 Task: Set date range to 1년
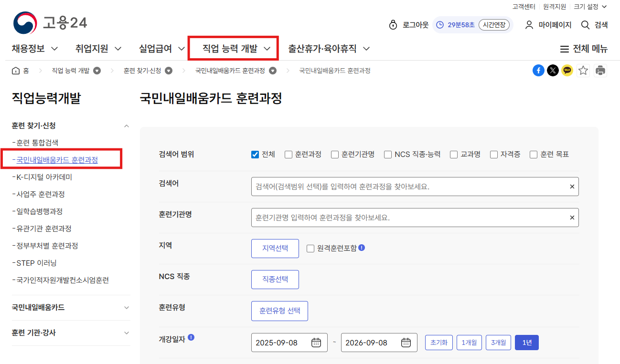[x=527, y=343]
